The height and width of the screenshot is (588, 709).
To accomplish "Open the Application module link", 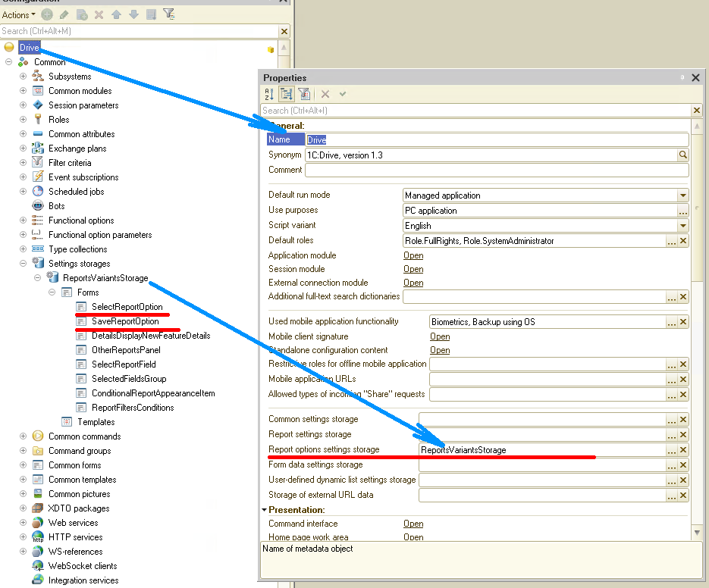I will click(413, 255).
